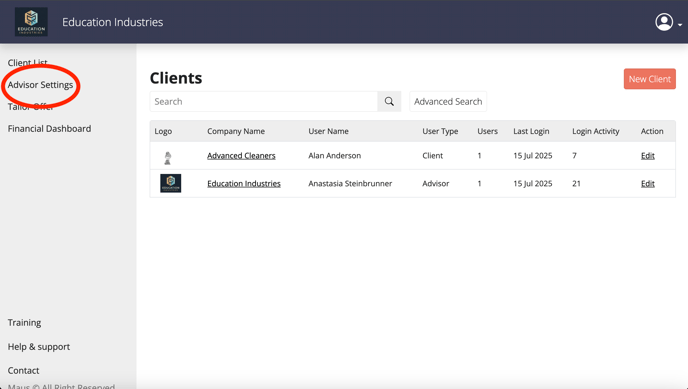Click the Advisor user type cell
The width and height of the screenshot is (688, 389).
(x=436, y=184)
